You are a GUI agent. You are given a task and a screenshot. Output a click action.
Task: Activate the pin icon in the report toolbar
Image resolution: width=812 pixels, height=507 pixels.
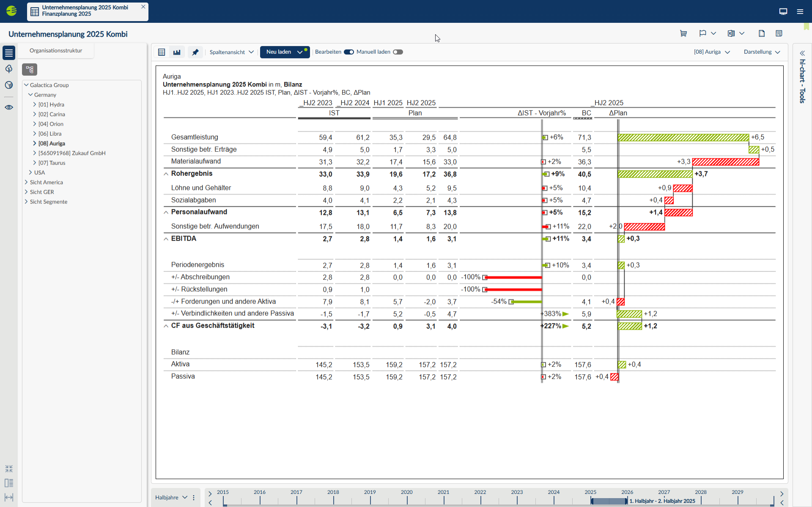195,52
